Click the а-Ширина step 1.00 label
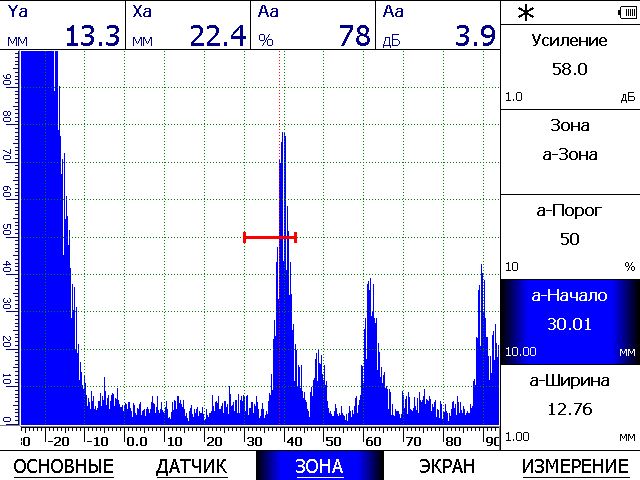The image size is (640, 480). coord(517,437)
